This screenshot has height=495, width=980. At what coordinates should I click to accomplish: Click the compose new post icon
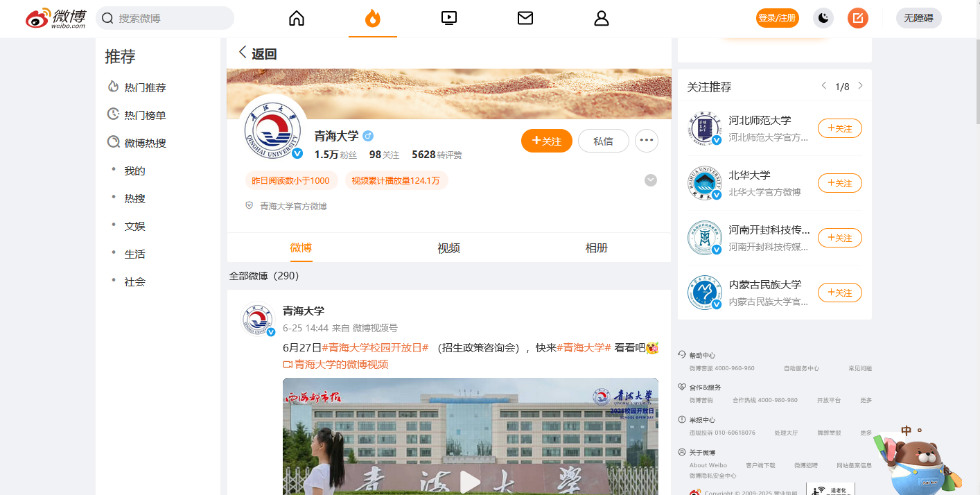857,18
